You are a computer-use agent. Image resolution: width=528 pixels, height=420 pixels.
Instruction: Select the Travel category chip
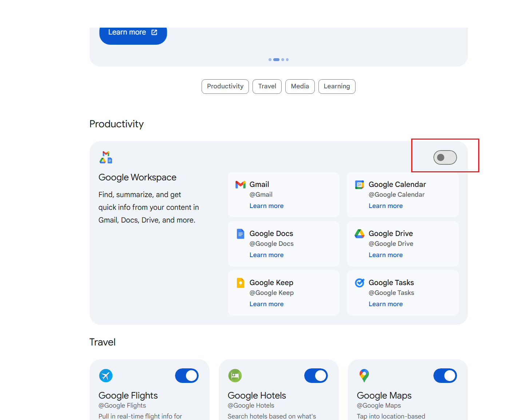pyautogui.click(x=267, y=87)
